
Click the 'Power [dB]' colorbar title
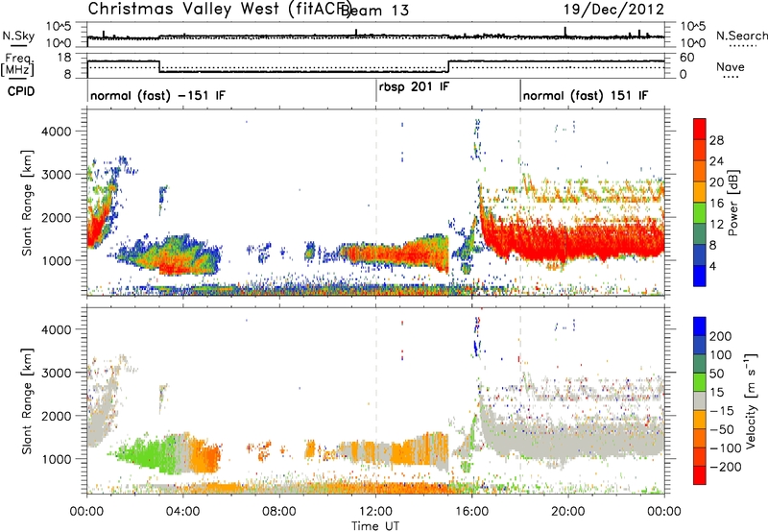pos(732,203)
